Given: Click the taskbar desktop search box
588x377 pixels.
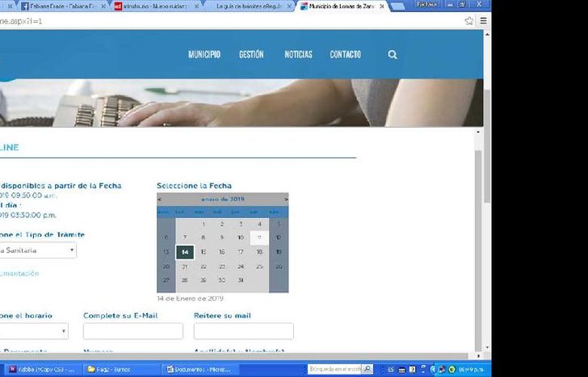Looking at the screenshot, I should click(335, 369).
